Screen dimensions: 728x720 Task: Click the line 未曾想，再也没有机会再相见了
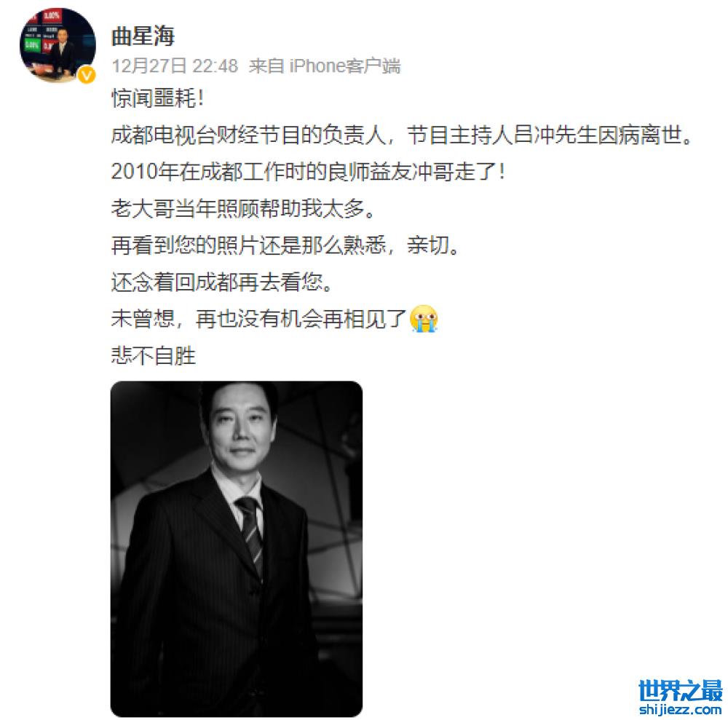259,318
